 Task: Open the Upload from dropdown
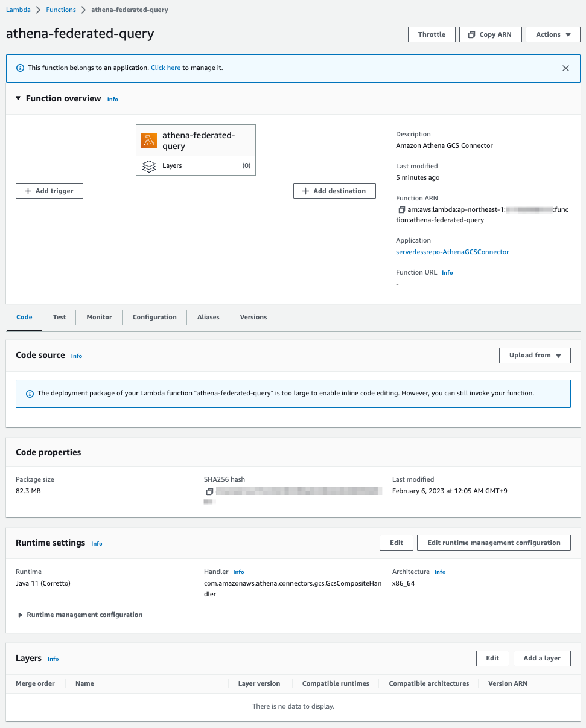click(x=535, y=355)
